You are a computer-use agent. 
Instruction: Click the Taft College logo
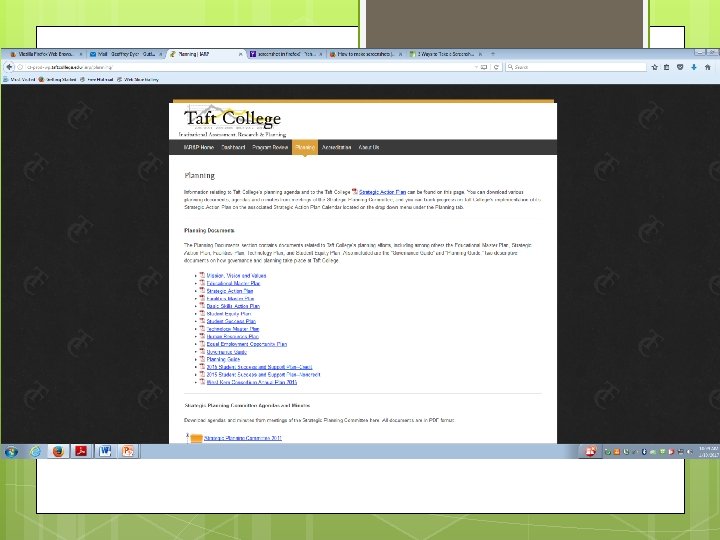pos(232,120)
